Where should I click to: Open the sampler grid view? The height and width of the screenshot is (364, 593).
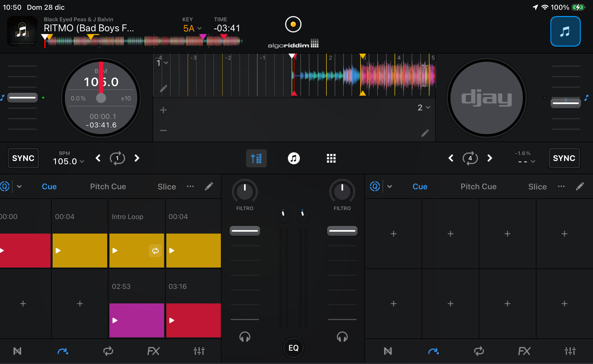click(x=331, y=158)
